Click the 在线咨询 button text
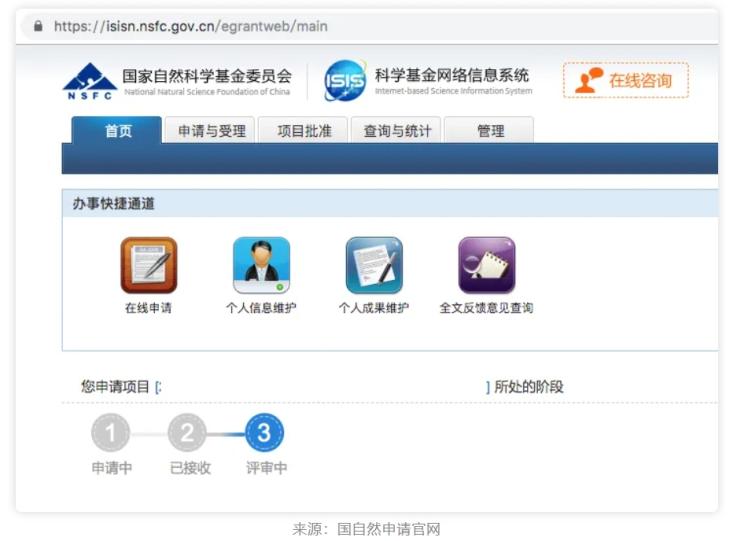Viewport: 737px width, 541px height. click(640, 81)
